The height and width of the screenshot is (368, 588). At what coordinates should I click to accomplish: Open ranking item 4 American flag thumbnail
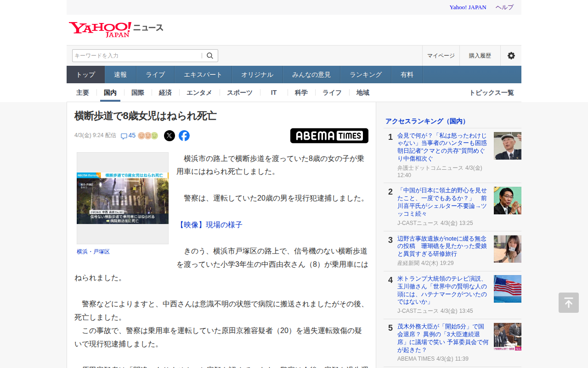[507, 289]
